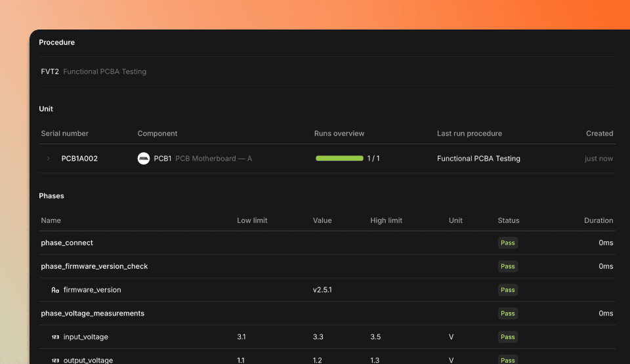
Task: Click the Phases section heading
Action: (x=51, y=195)
